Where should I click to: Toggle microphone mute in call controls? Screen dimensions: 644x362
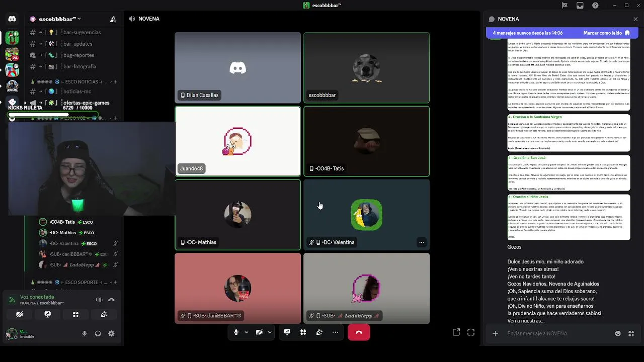coord(236,332)
